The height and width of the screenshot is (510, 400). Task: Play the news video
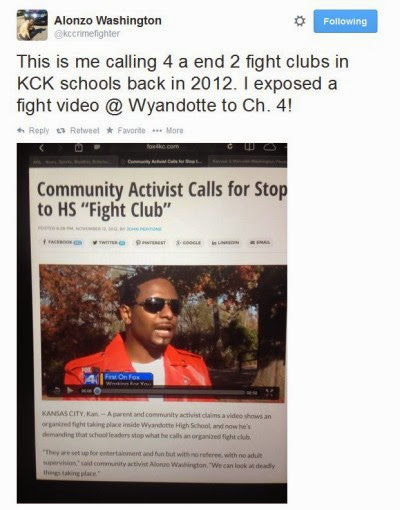point(70,391)
